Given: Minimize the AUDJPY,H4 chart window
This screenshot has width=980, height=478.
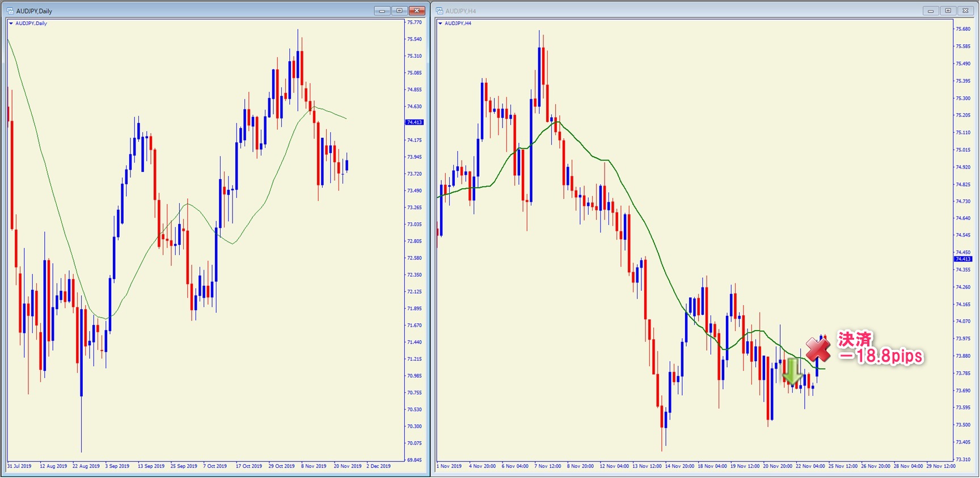Looking at the screenshot, I should coord(931,11).
